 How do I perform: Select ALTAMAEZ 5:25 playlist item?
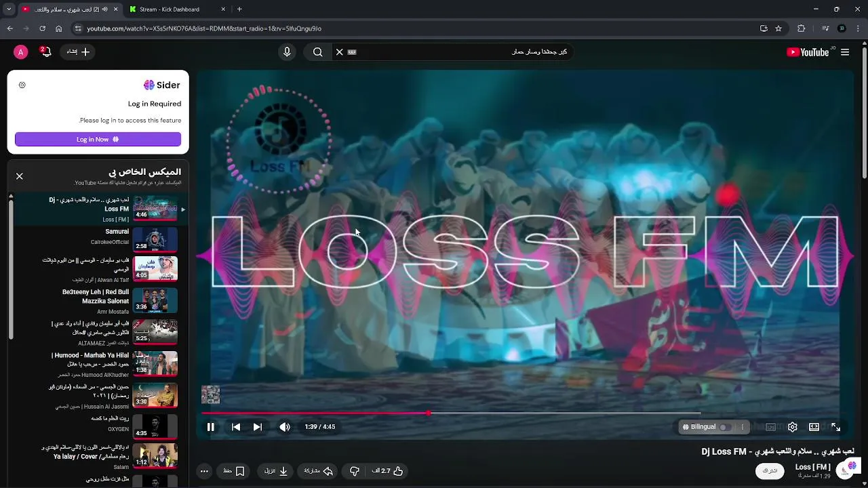coord(98,332)
